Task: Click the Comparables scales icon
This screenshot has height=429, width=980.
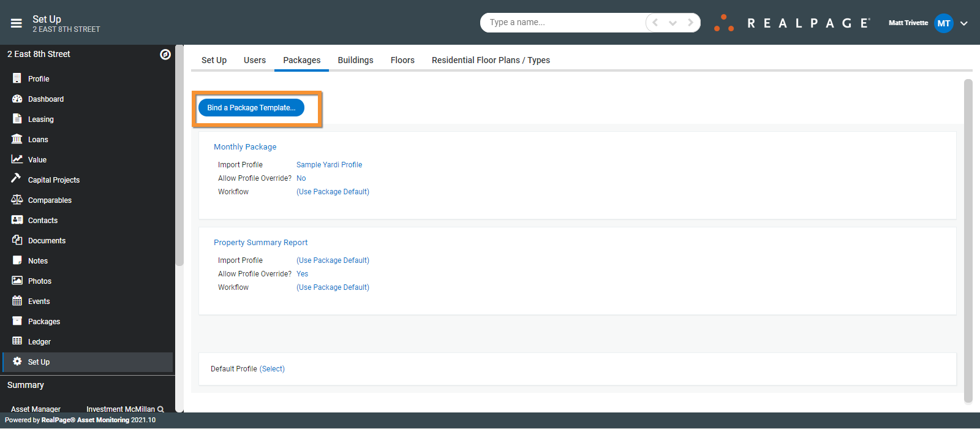Action: (x=17, y=200)
